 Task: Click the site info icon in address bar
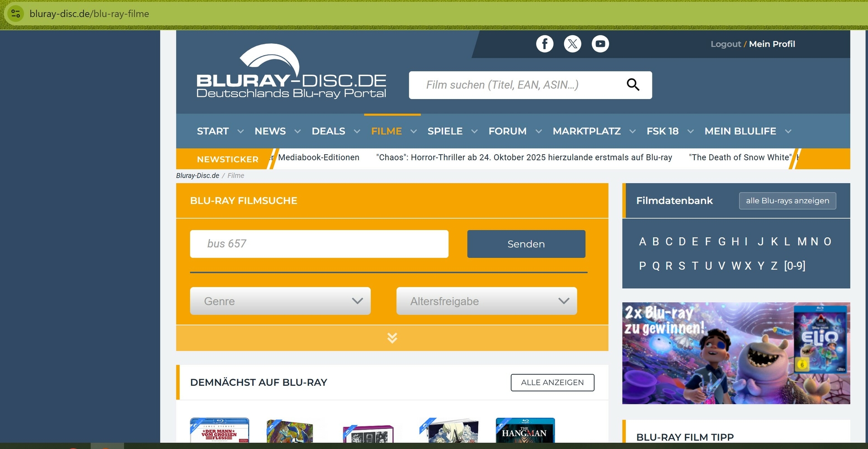(15, 14)
